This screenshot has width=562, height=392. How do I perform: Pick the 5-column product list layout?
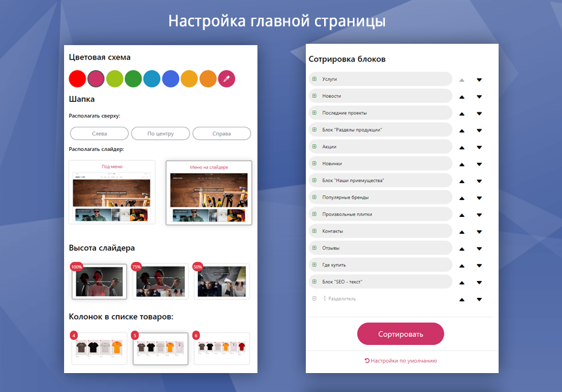160,348
